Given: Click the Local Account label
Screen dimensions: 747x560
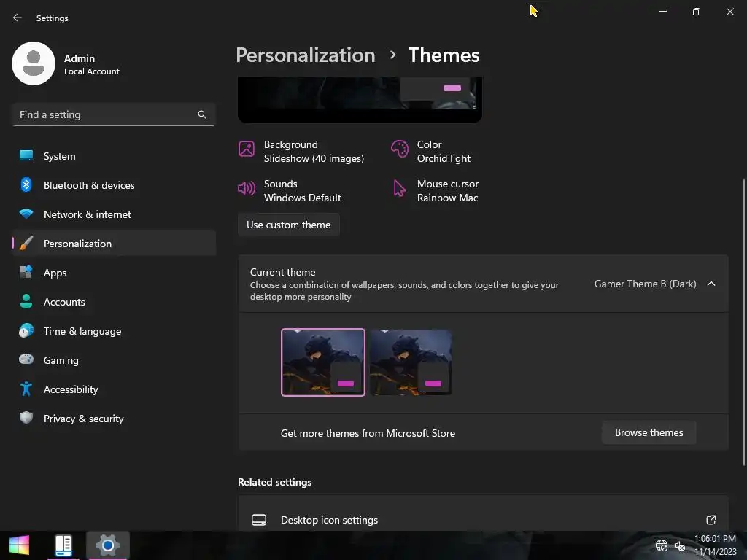Looking at the screenshot, I should (x=91, y=71).
